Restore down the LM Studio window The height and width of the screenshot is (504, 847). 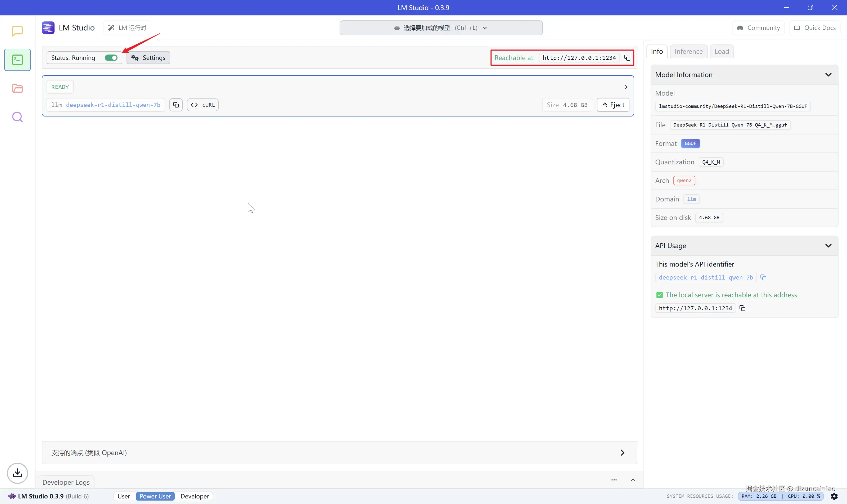pyautogui.click(x=810, y=7)
